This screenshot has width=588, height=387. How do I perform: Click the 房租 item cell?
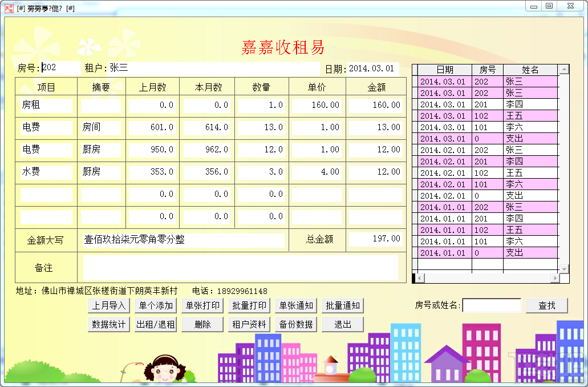coord(46,106)
